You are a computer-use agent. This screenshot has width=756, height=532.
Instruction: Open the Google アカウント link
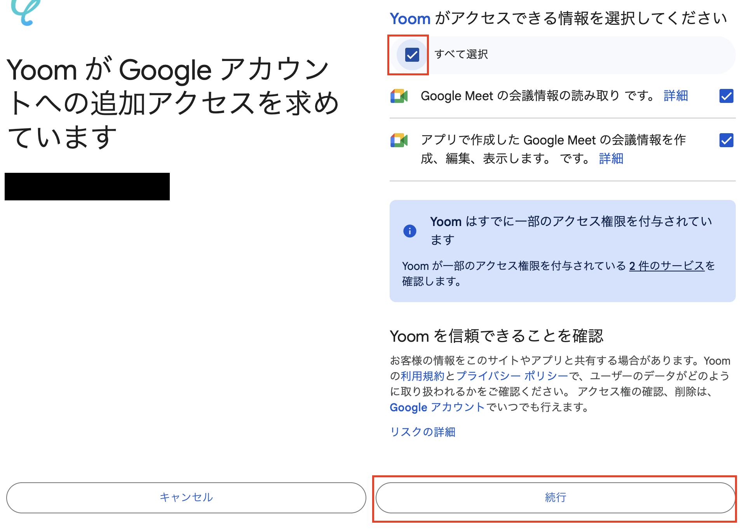437,407
